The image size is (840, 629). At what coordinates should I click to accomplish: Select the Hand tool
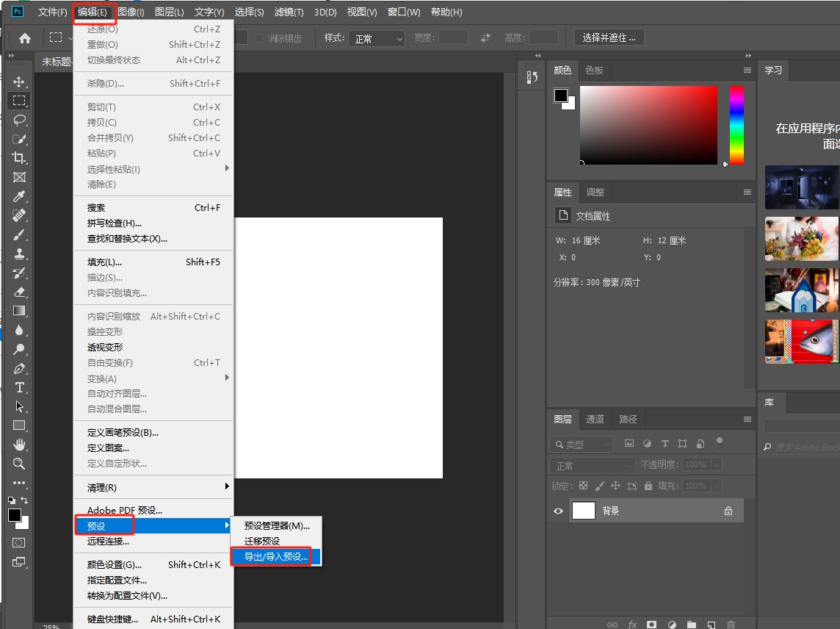pyautogui.click(x=19, y=445)
